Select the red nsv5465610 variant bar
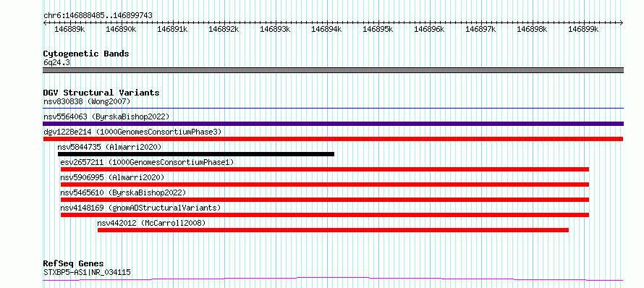 [325, 200]
